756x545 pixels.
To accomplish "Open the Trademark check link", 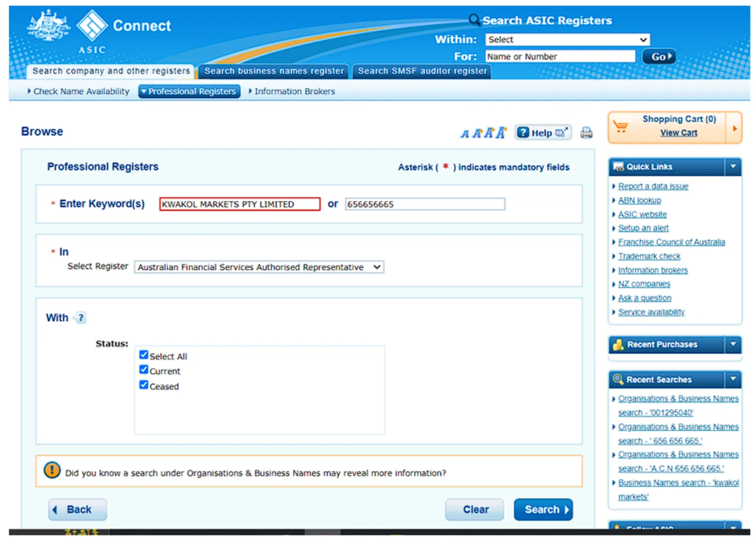I will pos(649,256).
